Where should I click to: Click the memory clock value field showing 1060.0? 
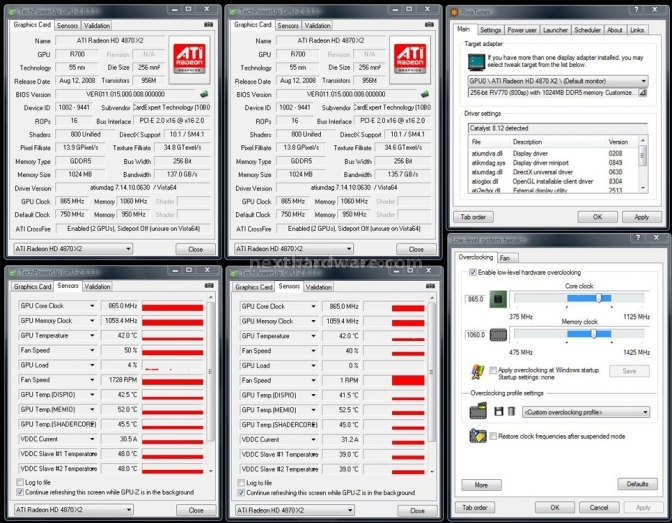[475, 334]
